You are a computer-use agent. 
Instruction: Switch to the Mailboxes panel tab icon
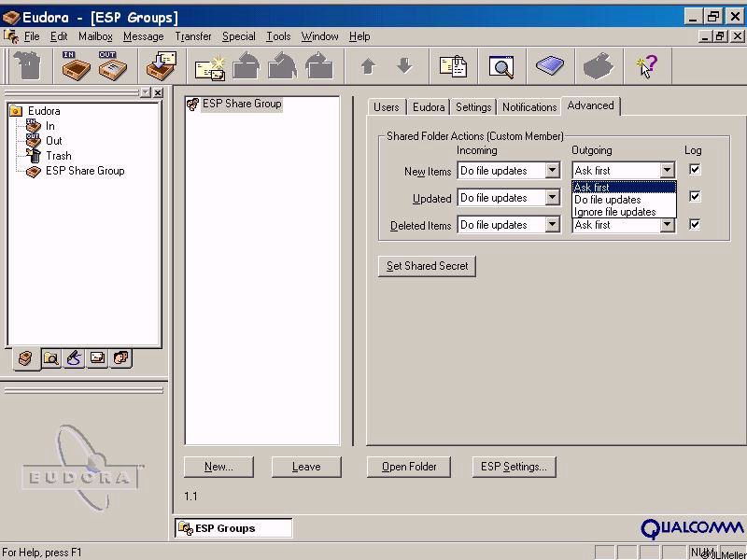(x=26, y=358)
